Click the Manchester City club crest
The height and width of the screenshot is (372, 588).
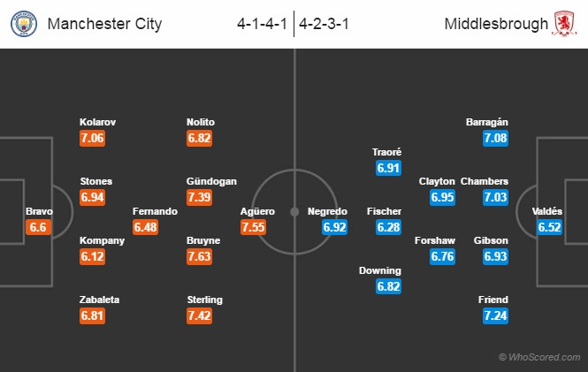(24, 24)
